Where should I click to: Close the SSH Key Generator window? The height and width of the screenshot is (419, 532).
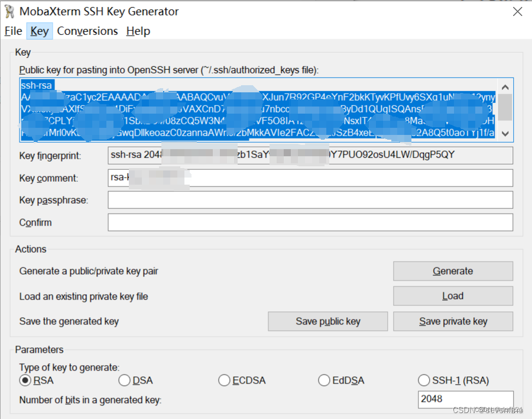click(x=517, y=12)
